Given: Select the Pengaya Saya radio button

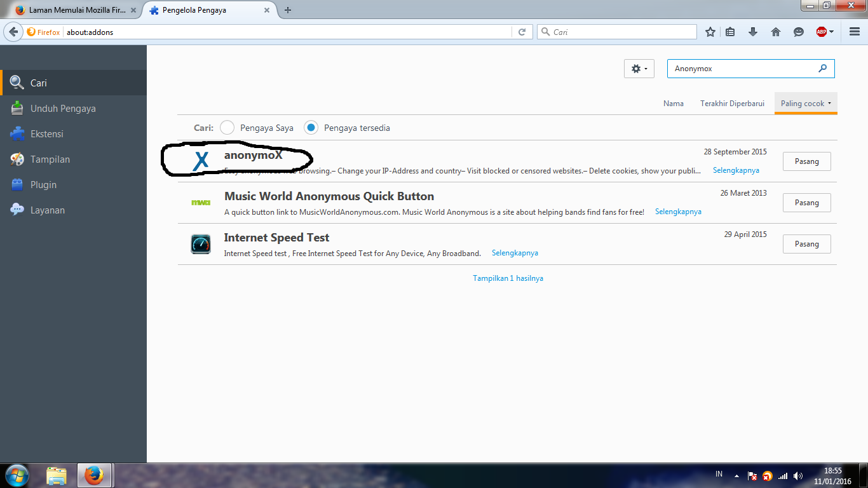Looking at the screenshot, I should pyautogui.click(x=227, y=128).
